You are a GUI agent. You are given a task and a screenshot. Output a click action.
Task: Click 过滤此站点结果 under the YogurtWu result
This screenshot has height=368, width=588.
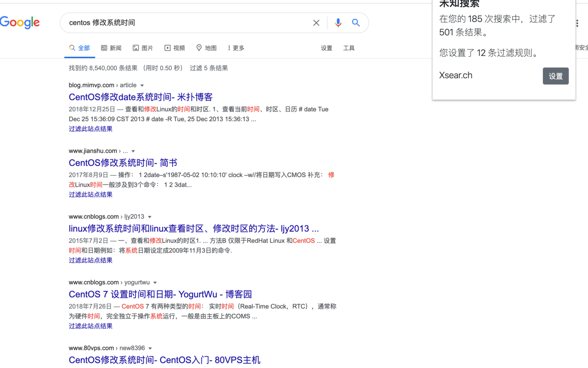click(90, 326)
